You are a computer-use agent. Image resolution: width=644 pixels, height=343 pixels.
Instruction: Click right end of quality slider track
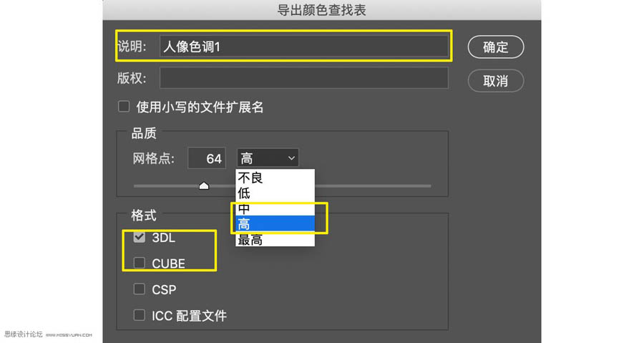429,185
